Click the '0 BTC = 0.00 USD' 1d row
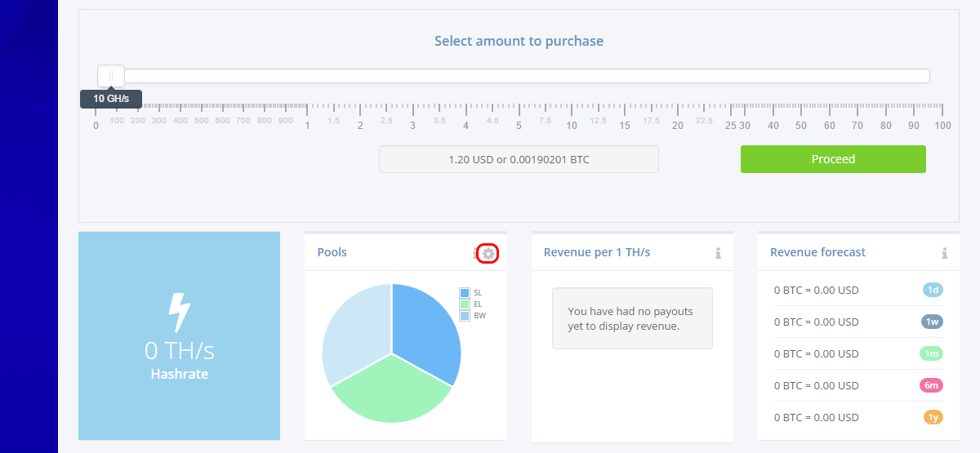The image size is (980, 453). pos(817,290)
